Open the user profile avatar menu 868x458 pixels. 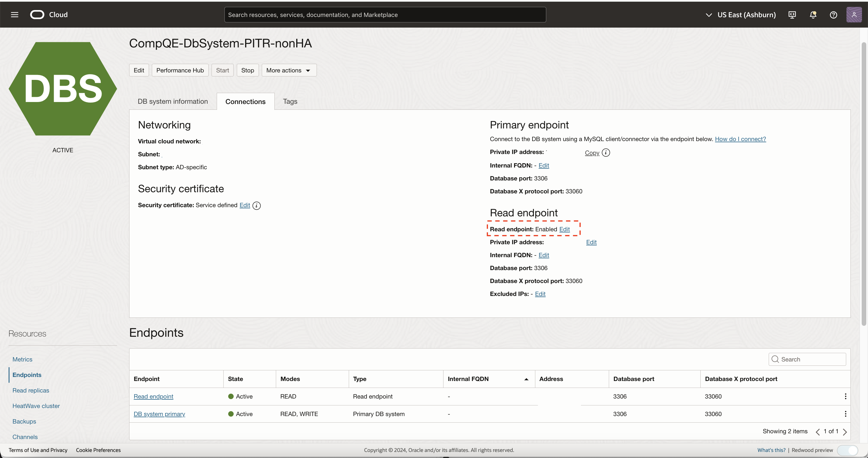(x=854, y=15)
